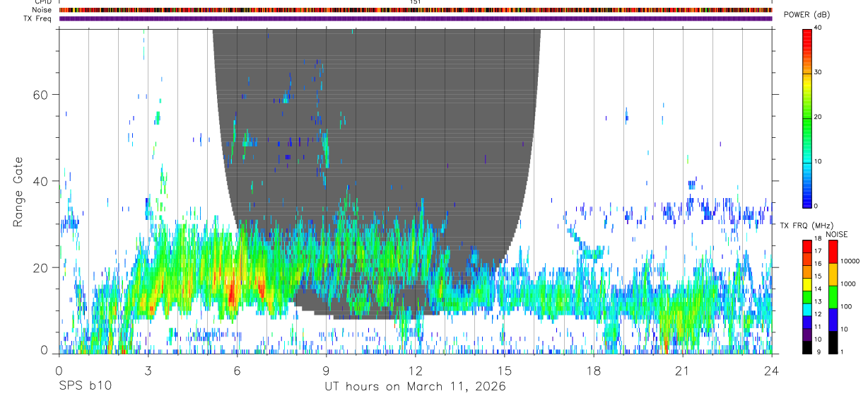Click the purple TX Freq strip bar
This screenshot has height=401, width=868.
click(416, 18)
